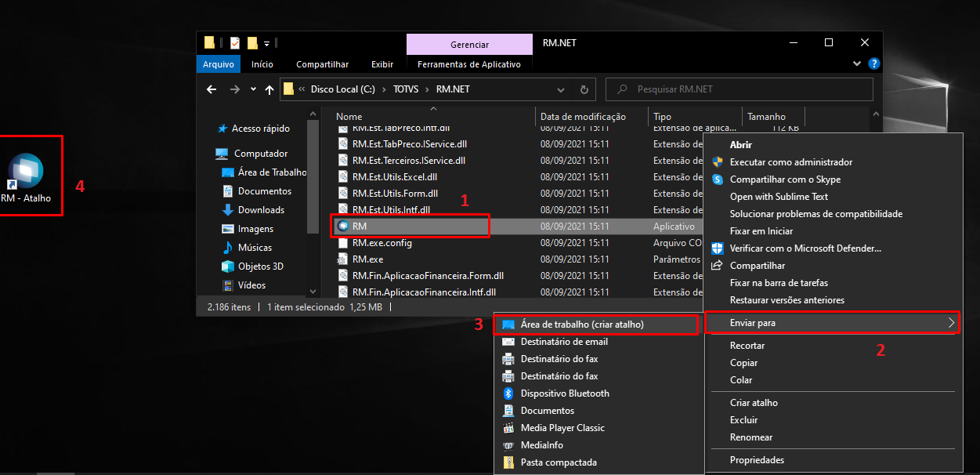Select Acesso rápido in the navigation pane
Viewport: 980px width, 475px height.
pyautogui.click(x=261, y=129)
